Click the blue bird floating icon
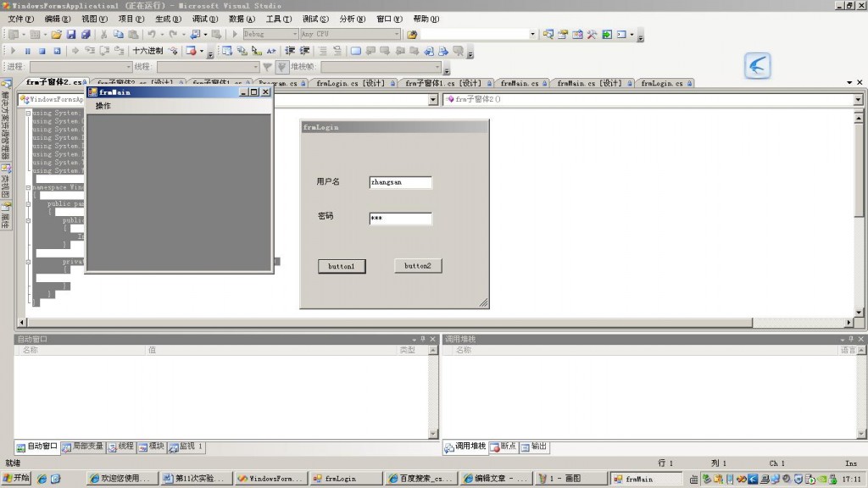This screenshot has height=488, width=868. [757, 66]
